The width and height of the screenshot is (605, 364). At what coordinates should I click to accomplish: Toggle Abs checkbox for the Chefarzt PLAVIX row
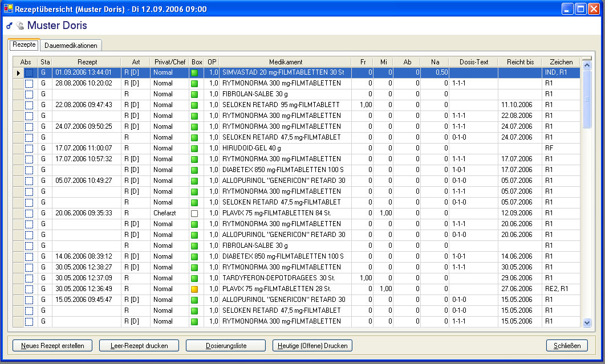click(29, 213)
